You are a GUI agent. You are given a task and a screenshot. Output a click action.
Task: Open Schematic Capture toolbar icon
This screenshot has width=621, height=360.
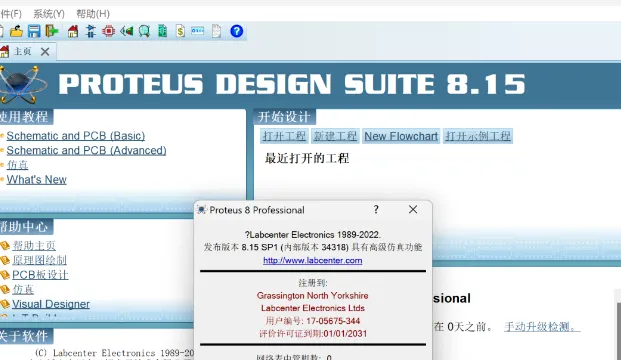91,31
